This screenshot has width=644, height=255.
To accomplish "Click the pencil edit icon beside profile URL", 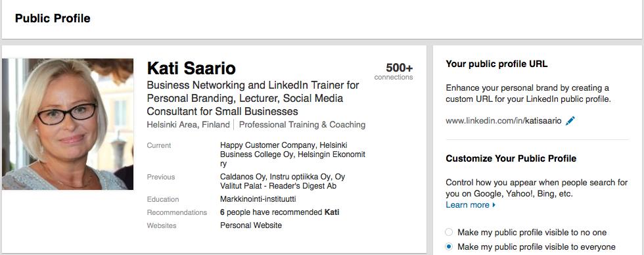I will coord(570,121).
